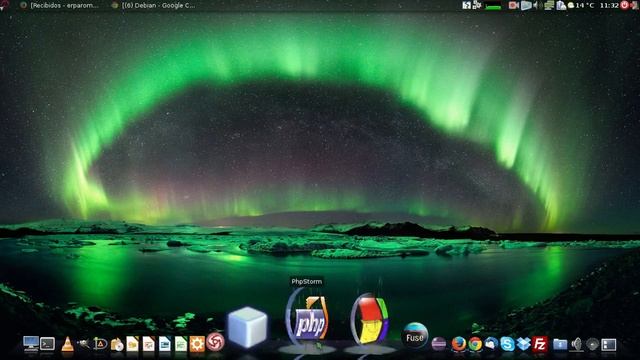The width and height of the screenshot is (640, 360).
Task: Open the LibreOffice Impress presentation icon
Action: tap(149, 344)
